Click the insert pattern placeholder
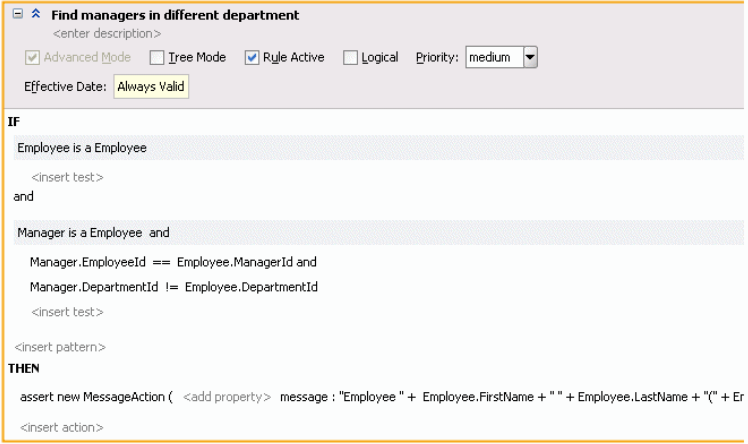Image resolution: width=748 pixels, height=444 pixels. [x=60, y=347]
